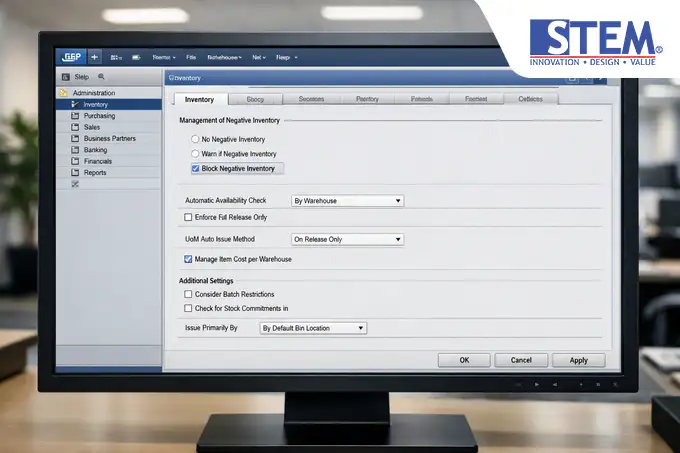This screenshot has height=453, width=680.
Task: Open the Rortehouse menu
Action: pyautogui.click(x=225, y=57)
